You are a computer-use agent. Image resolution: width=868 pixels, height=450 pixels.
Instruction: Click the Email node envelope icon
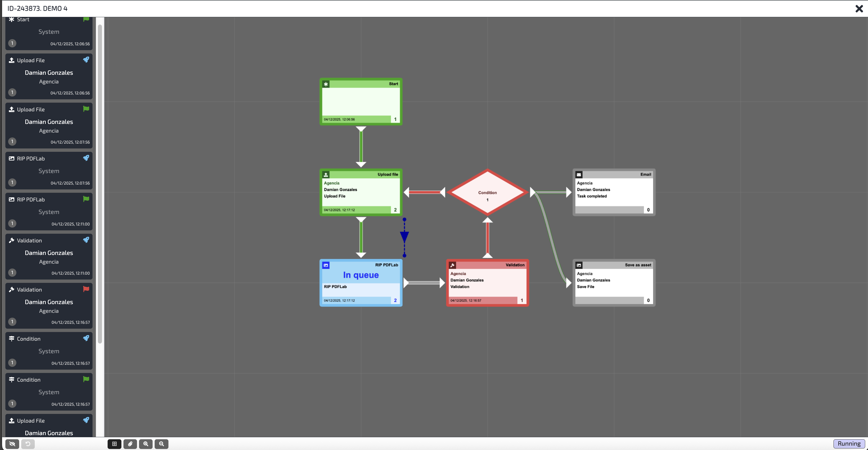click(579, 175)
